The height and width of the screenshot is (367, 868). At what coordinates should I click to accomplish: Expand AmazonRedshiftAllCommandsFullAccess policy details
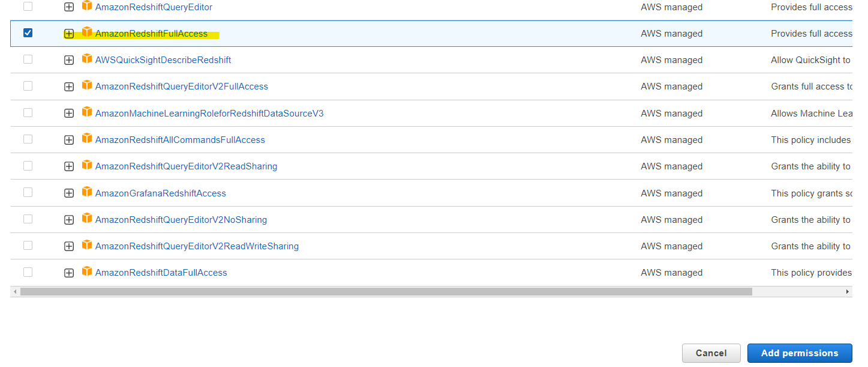pos(69,140)
